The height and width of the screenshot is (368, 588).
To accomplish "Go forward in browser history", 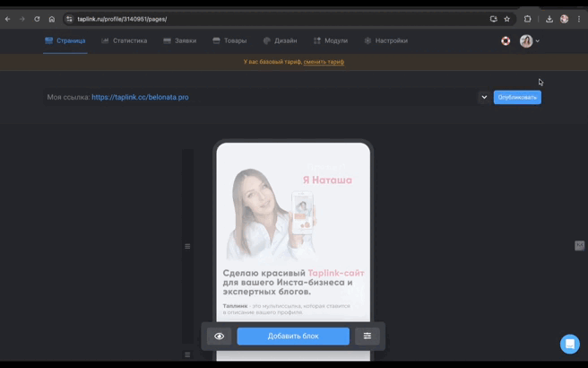I will (22, 19).
